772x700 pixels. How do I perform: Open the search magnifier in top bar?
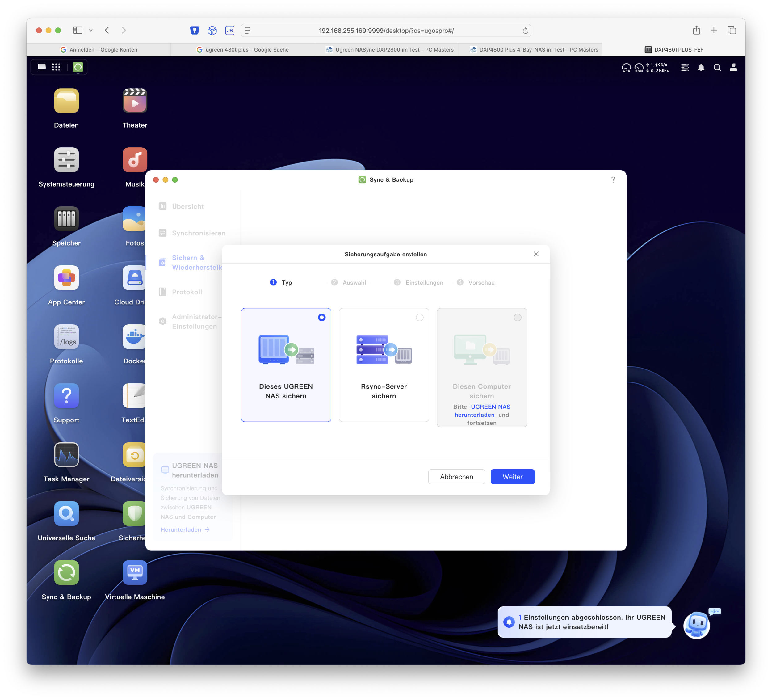717,67
